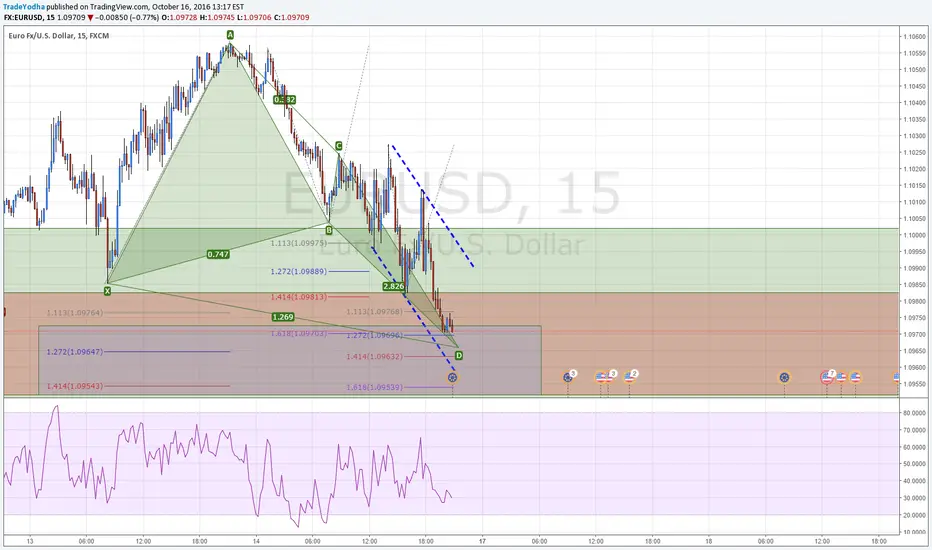The image size is (932, 550).
Task: Click the 0.747 ratio label on the XB line
Action: pos(218,254)
